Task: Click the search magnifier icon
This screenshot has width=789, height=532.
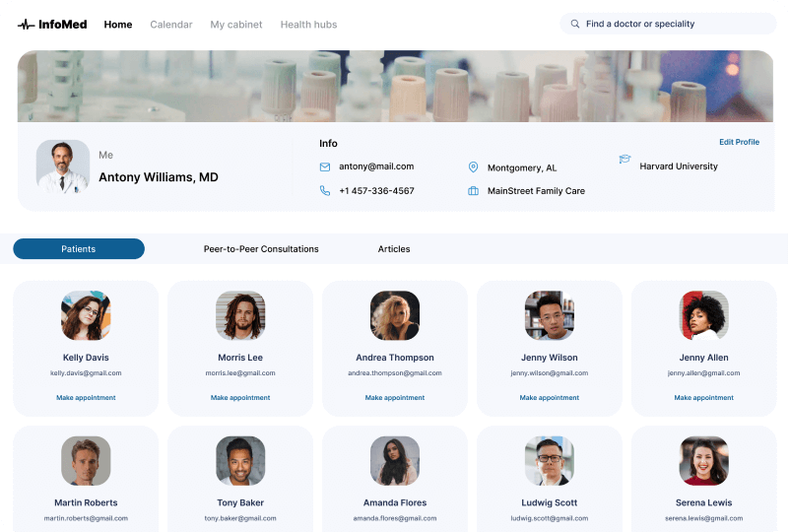Action: pos(574,24)
